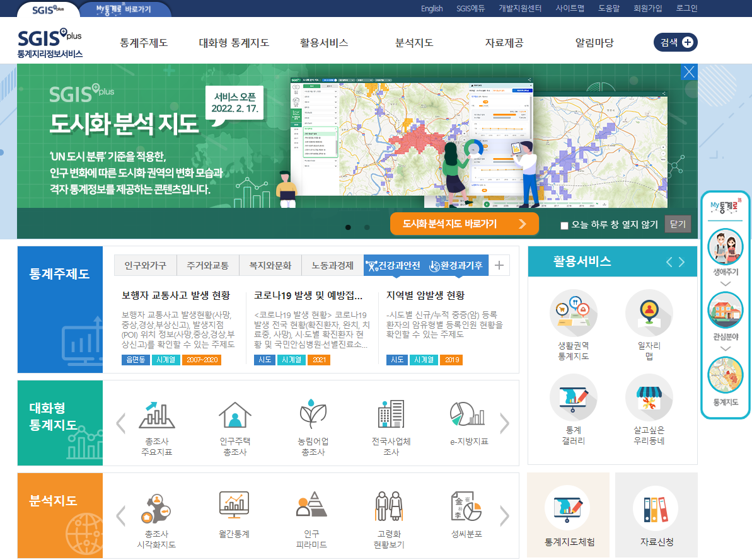
Task: Enable the 오늘 하루 창 열지 않기 checkbox
Action: coord(564,225)
